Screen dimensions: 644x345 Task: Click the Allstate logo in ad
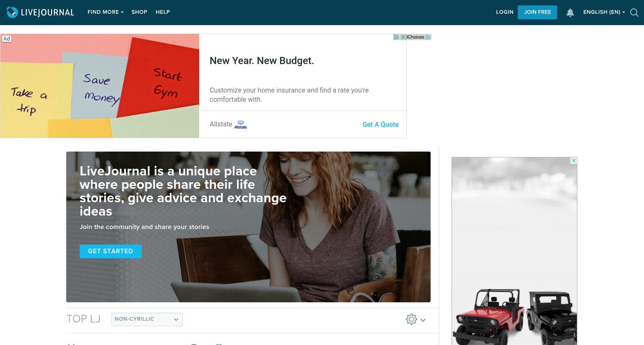[x=241, y=124]
